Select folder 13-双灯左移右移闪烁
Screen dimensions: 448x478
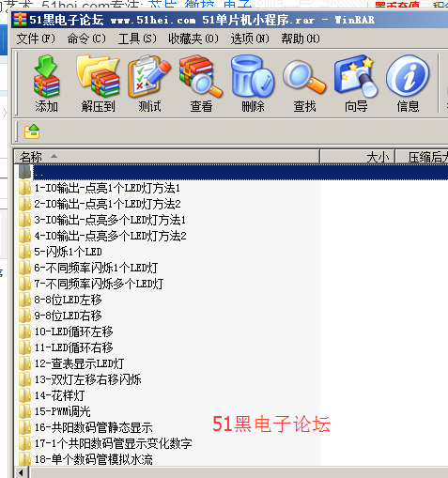[x=87, y=379]
